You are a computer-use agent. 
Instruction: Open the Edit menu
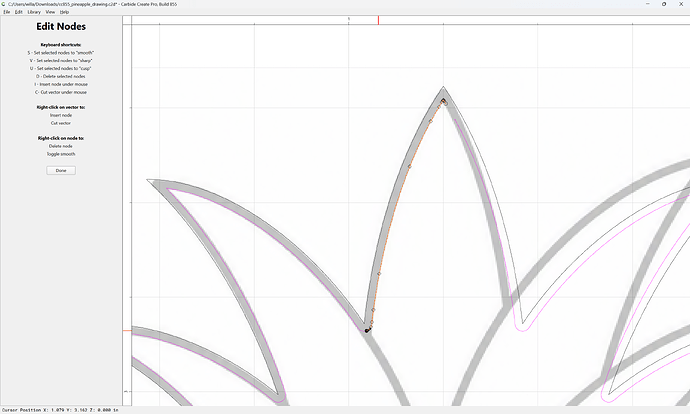coord(18,12)
